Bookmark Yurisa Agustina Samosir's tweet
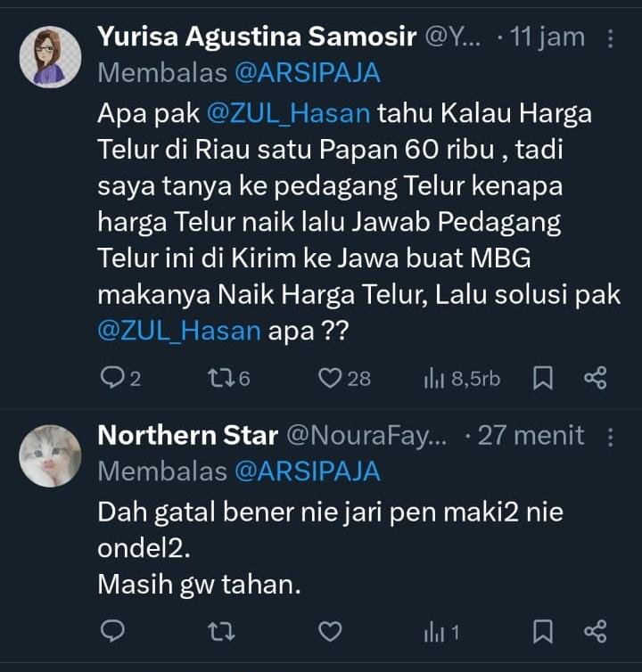The height and width of the screenshot is (672, 642). [x=542, y=379]
